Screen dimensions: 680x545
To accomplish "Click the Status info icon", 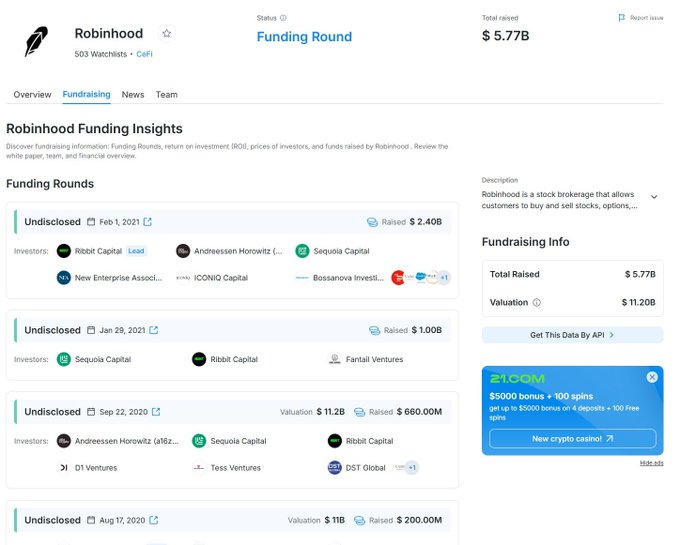I will (283, 18).
